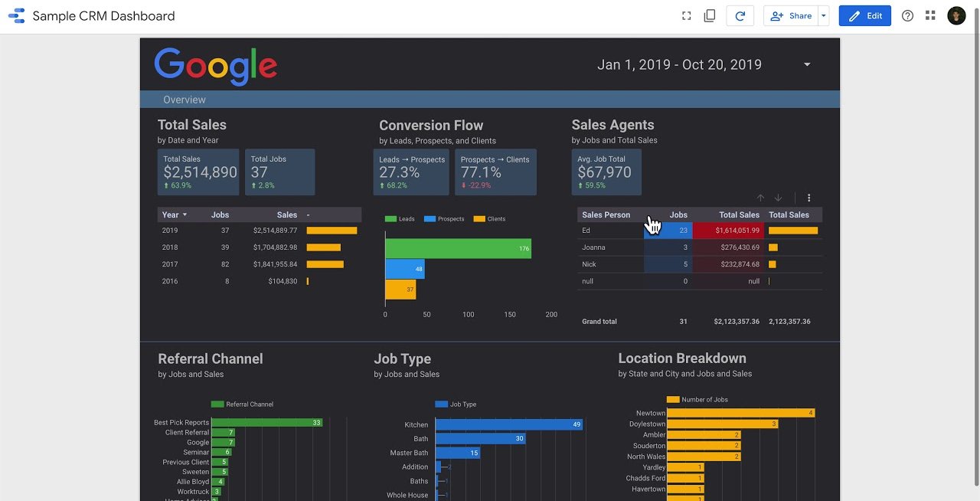Click the Total Jobs 37 scorecard
This screenshot has width=980, height=501.
[280, 172]
